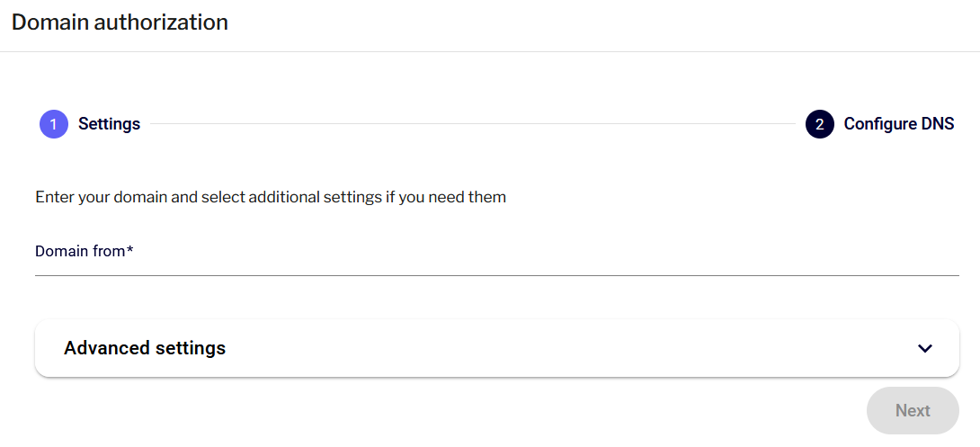The width and height of the screenshot is (980, 447).
Task: Click the underline of the Domain from field
Action: (x=496, y=275)
